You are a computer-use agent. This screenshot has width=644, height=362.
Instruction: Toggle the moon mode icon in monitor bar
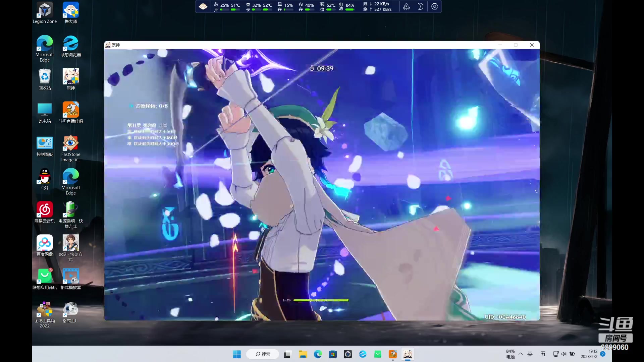click(420, 6)
